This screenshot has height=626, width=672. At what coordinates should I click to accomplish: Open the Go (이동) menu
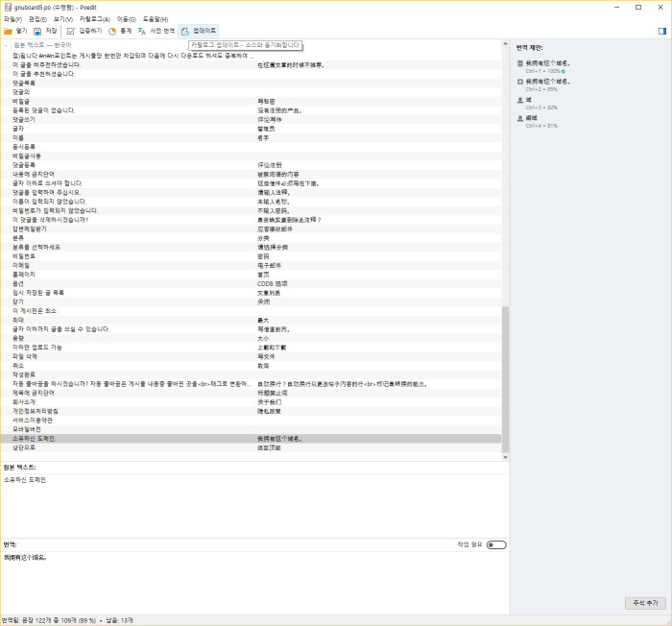pos(127,18)
